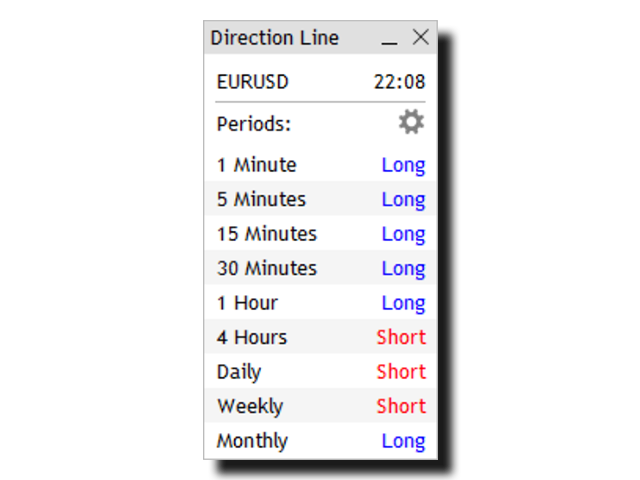Select the Daily period row
640x480 pixels.
point(321,372)
